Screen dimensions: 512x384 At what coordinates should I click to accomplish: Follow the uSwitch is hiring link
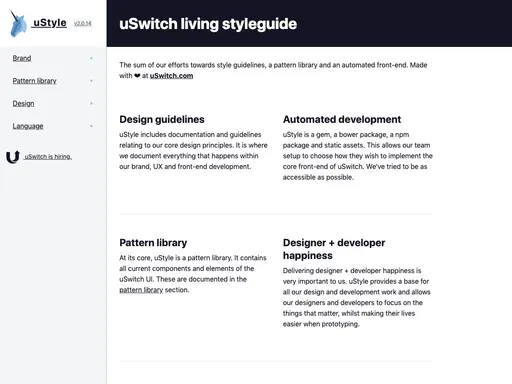[x=48, y=157]
